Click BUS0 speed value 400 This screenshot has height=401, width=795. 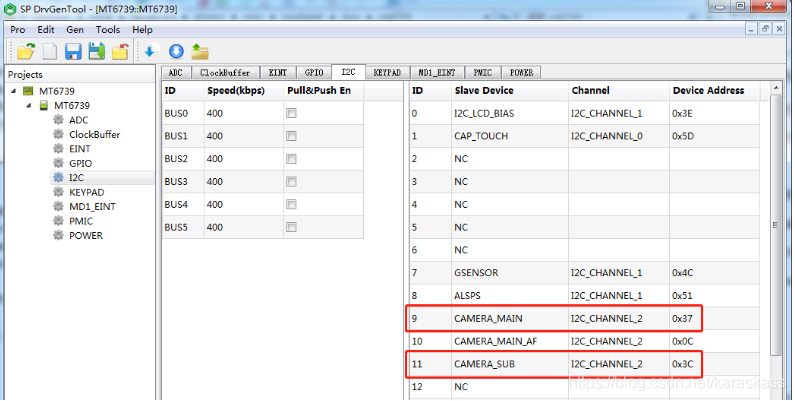pos(244,114)
